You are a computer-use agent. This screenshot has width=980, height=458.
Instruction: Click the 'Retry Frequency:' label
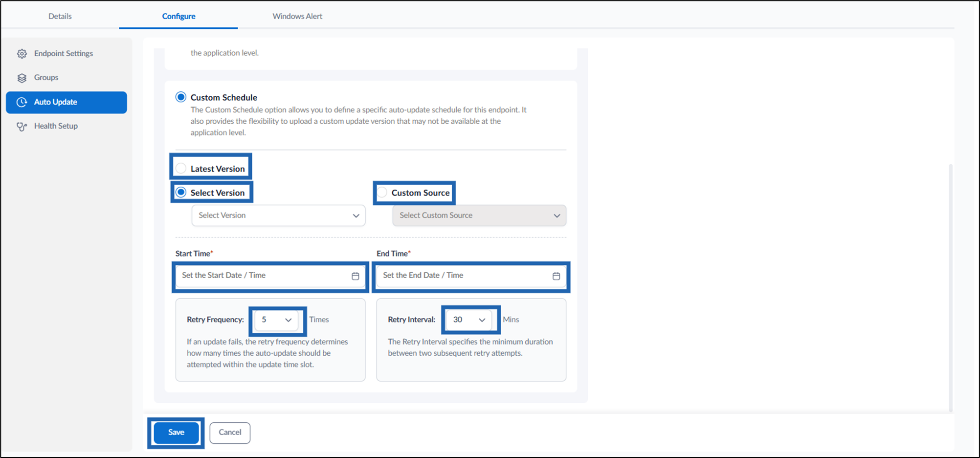(x=215, y=320)
